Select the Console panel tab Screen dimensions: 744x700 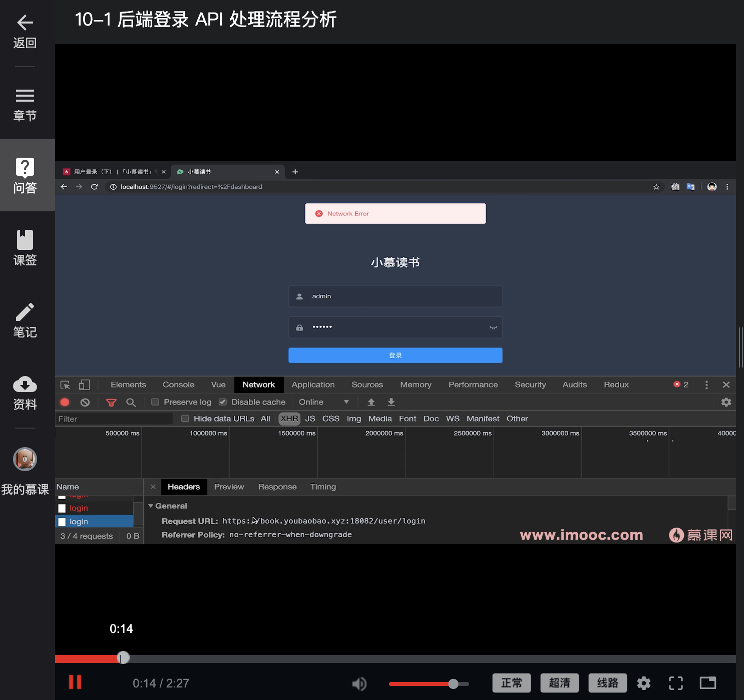tap(178, 385)
